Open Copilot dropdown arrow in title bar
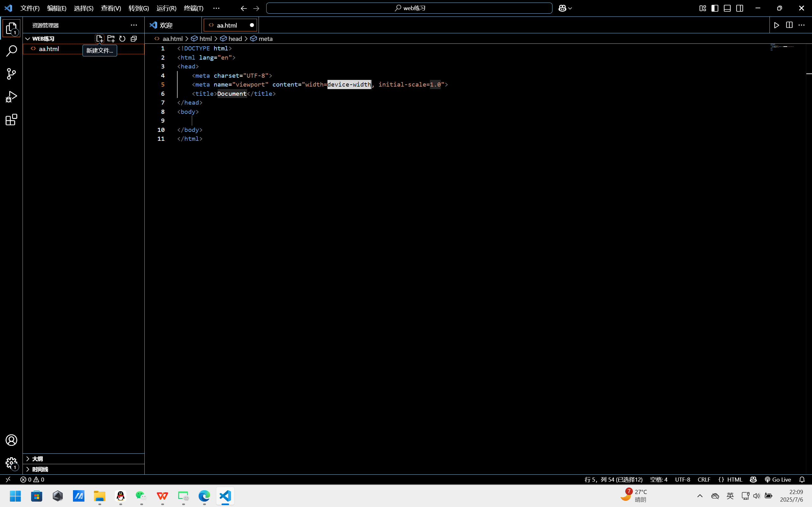 click(570, 8)
